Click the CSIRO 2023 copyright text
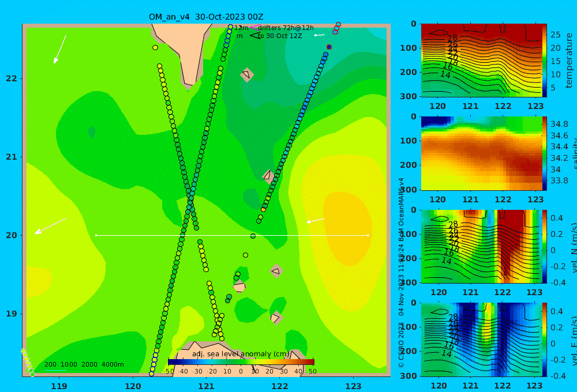 (x=401, y=345)
